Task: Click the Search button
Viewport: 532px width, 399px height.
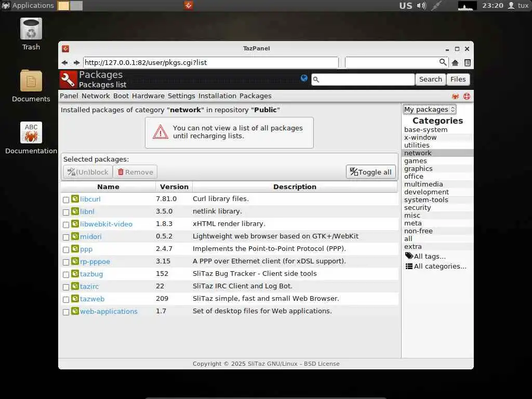Action: pyautogui.click(x=431, y=79)
